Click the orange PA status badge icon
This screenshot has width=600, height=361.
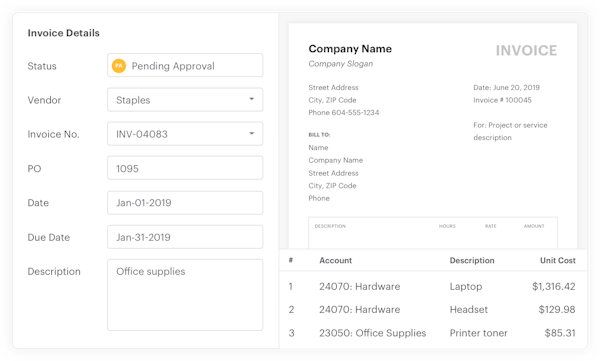[x=119, y=66]
